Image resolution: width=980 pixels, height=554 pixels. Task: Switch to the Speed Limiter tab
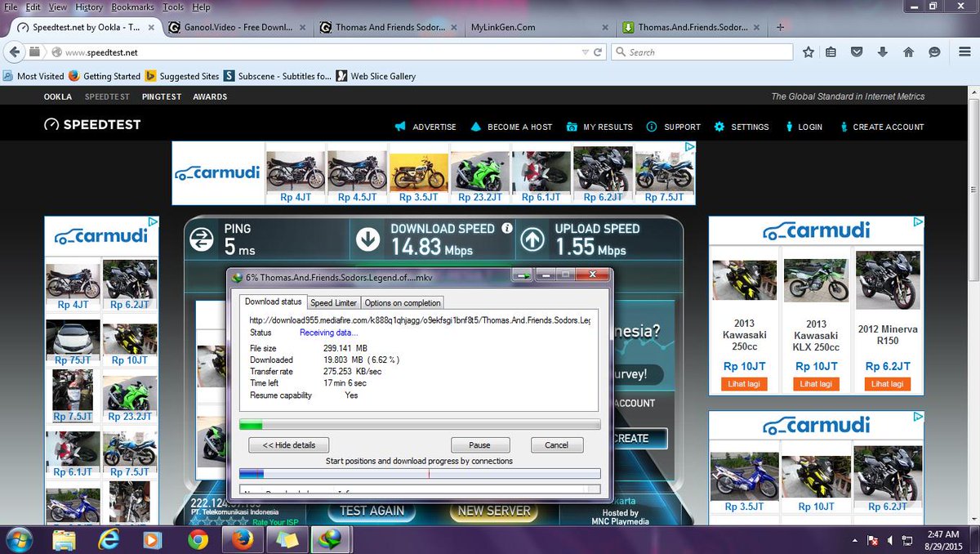point(333,303)
